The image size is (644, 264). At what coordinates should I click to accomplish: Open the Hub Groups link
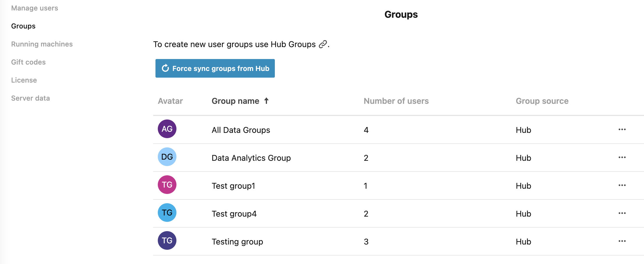point(294,44)
